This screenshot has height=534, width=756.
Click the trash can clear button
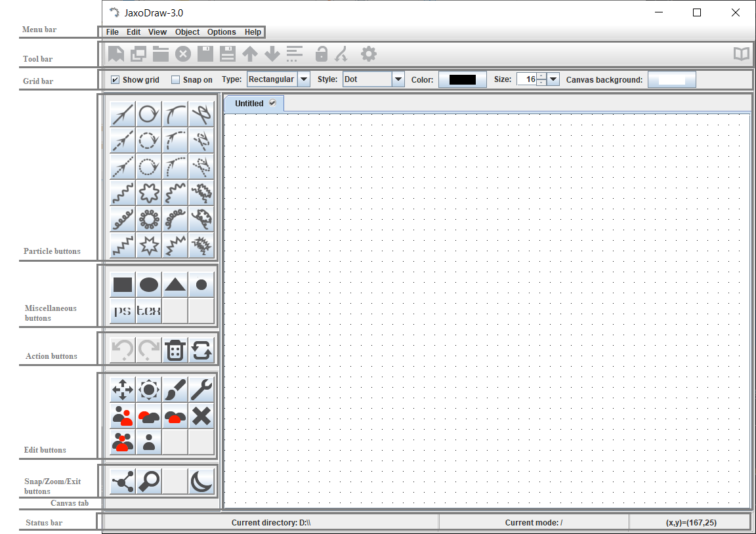[x=175, y=350]
